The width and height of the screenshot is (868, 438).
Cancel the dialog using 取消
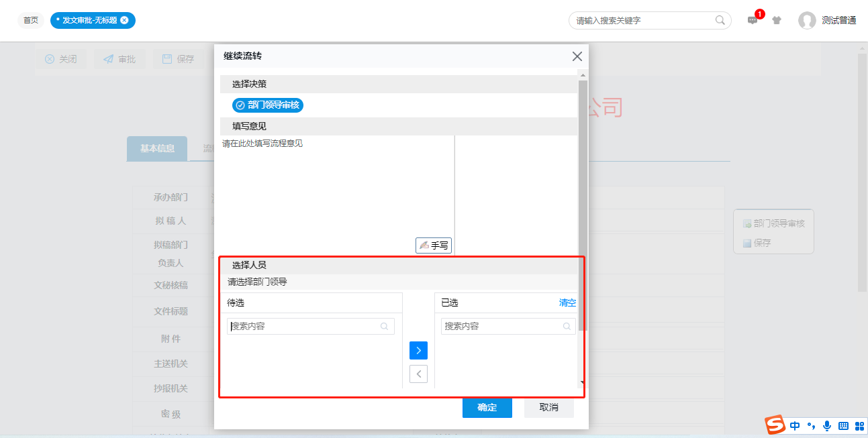tap(549, 407)
